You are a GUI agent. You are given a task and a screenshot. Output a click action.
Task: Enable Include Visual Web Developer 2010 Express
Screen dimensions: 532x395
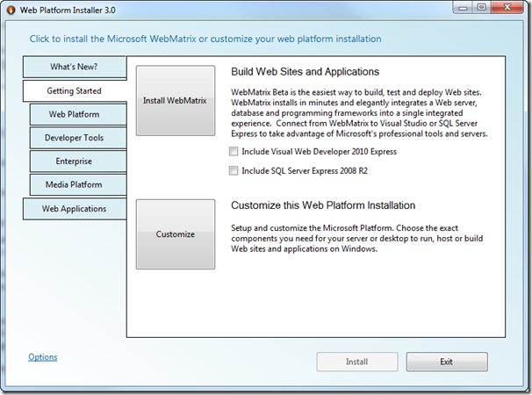[234, 151]
